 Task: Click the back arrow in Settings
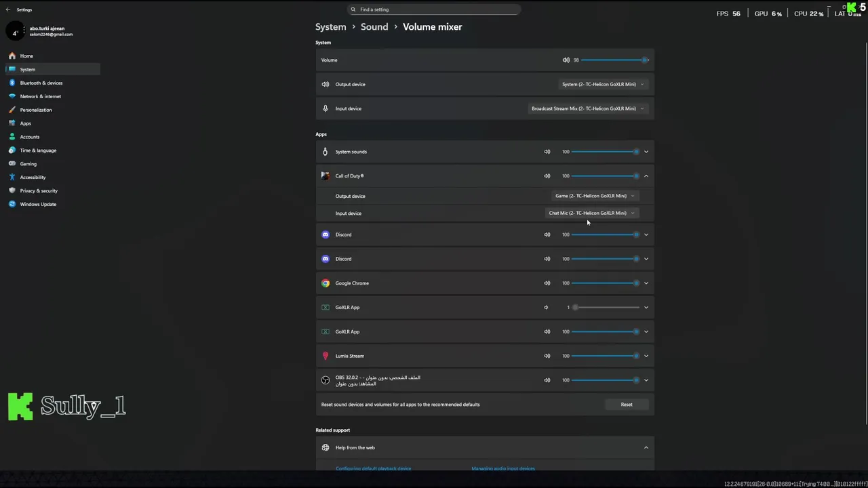tap(8, 9)
